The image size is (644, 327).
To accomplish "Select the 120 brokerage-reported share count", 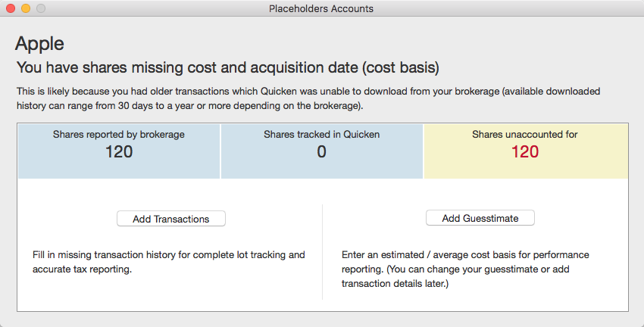I will click(x=119, y=152).
